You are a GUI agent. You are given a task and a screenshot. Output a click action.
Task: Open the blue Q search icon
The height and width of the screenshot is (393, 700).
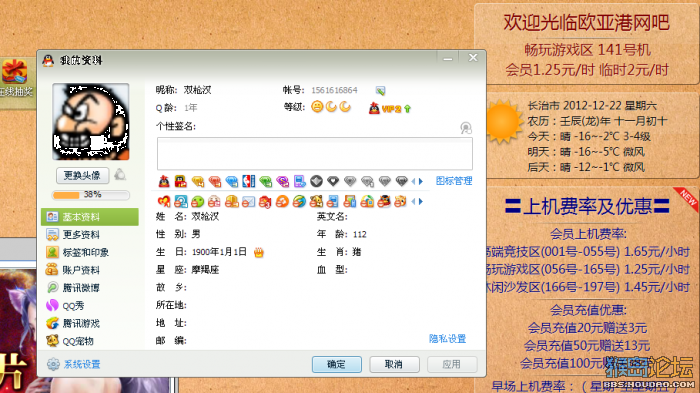(x=181, y=201)
